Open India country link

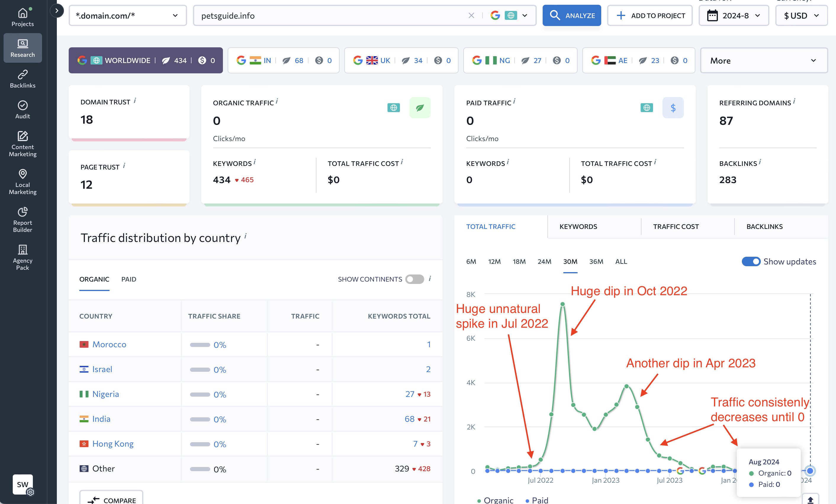[101, 418]
